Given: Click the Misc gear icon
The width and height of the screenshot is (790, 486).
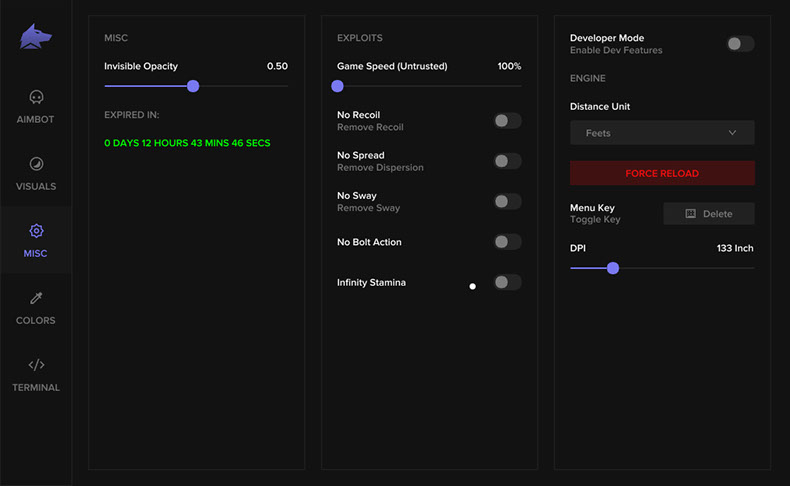Looking at the screenshot, I should pos(36,231).
